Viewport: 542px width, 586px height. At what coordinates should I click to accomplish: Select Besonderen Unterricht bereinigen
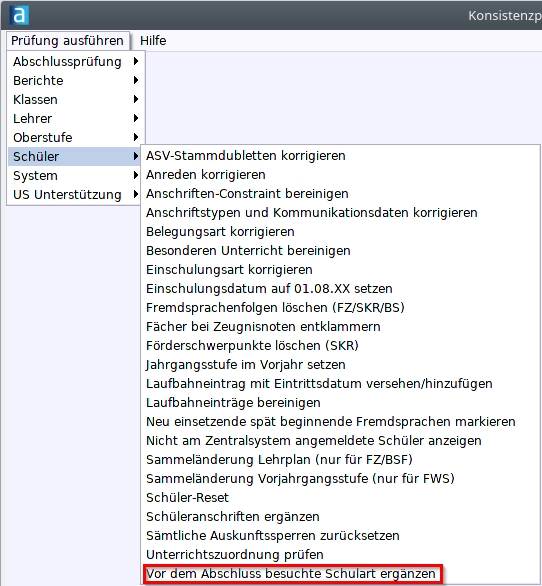pyautogui.click(x=340, y=250)
